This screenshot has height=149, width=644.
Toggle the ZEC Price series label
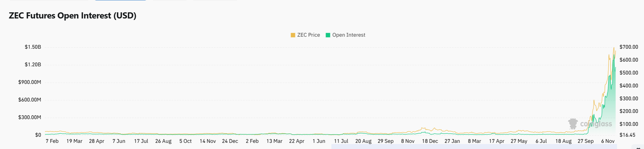tap(308, 35)
